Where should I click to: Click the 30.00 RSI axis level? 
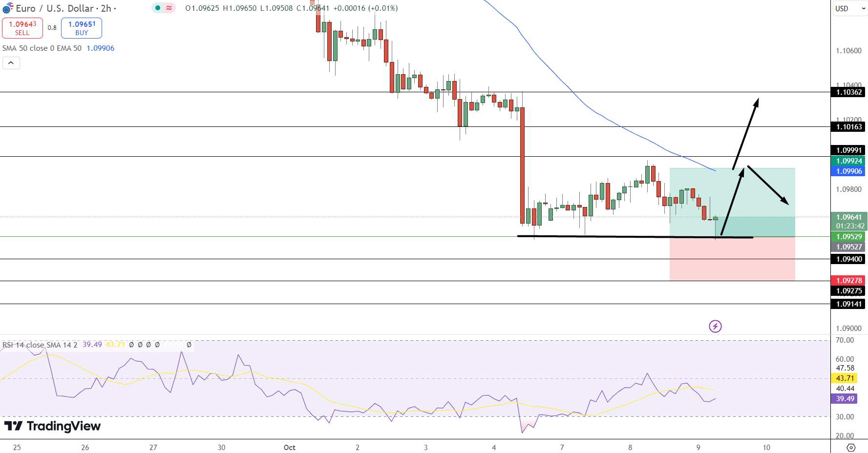pyautogui.click(x=845, y=417)
